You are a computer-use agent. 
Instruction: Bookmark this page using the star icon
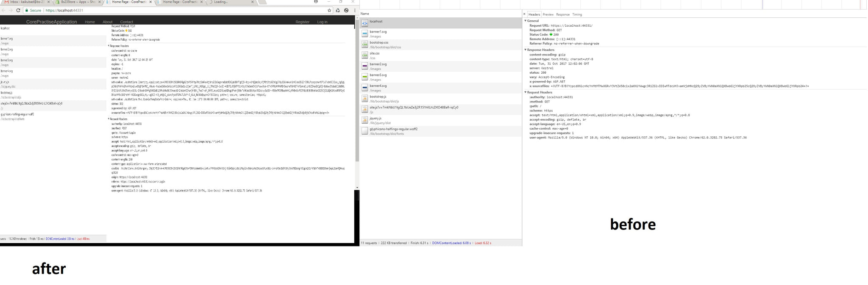coord(329,10)
